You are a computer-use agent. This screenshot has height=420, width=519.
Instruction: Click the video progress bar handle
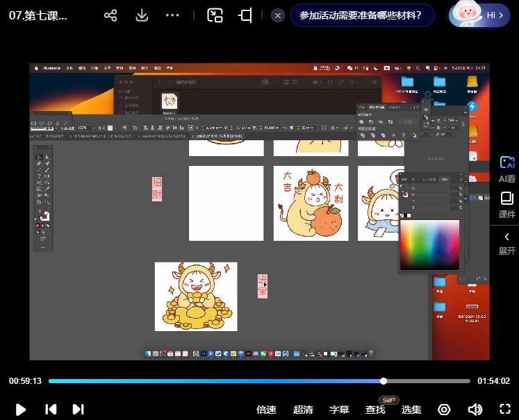[384, 381]
